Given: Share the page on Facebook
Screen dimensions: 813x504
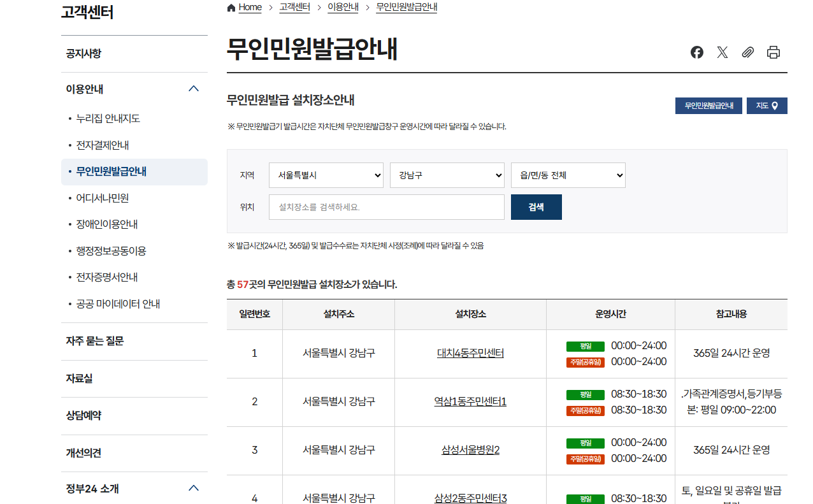Looking at the screenshot, I should 696,52.
